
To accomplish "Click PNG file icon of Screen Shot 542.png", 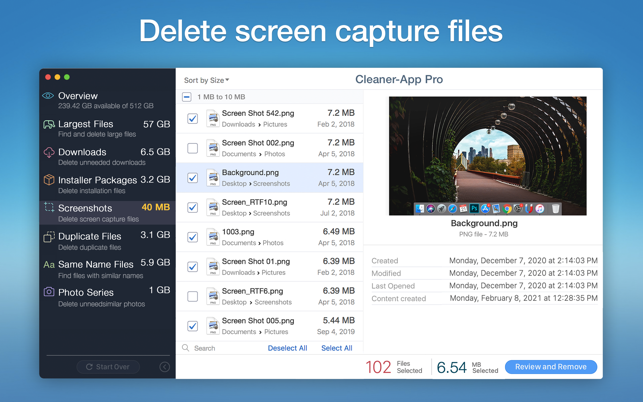I will pos(212,119).
